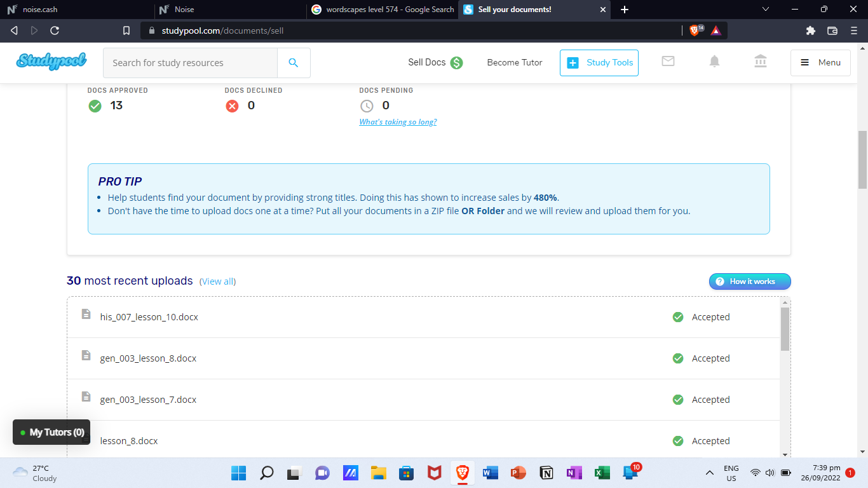The image size is (868, 488).
Task: Click the lesson_8.docx file name
Action: tap(129, 441)
